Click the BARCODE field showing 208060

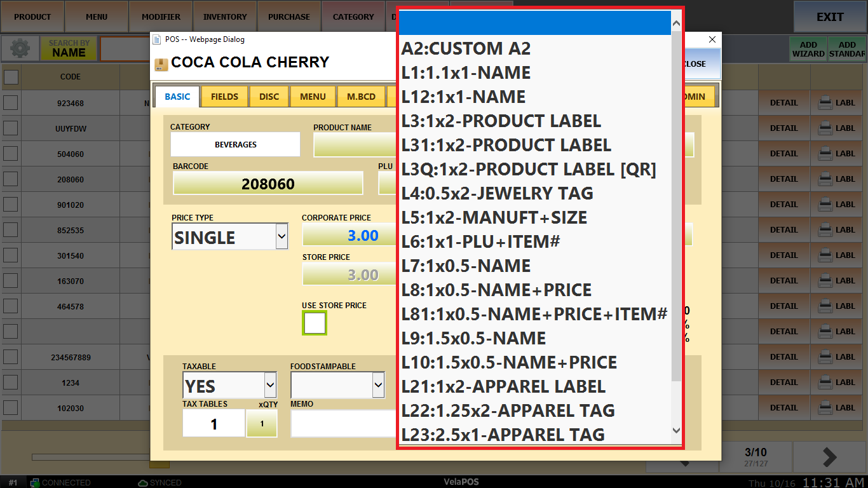[268, 184]
